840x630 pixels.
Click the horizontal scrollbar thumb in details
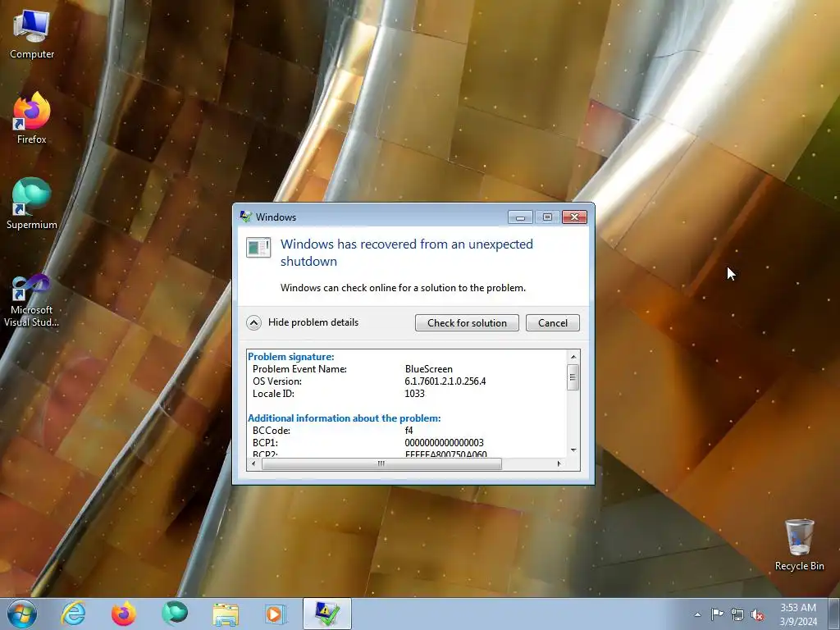(381, 464)
